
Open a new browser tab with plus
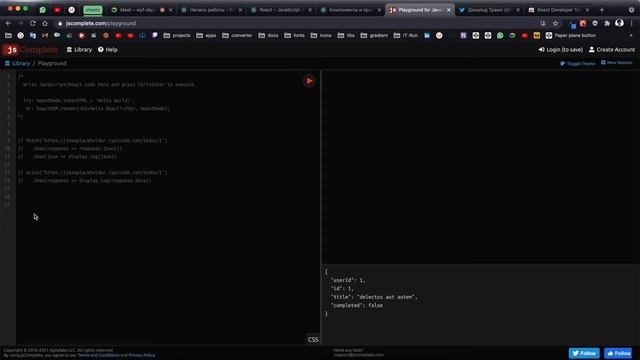pyautogui.click(x=602, y=10)
